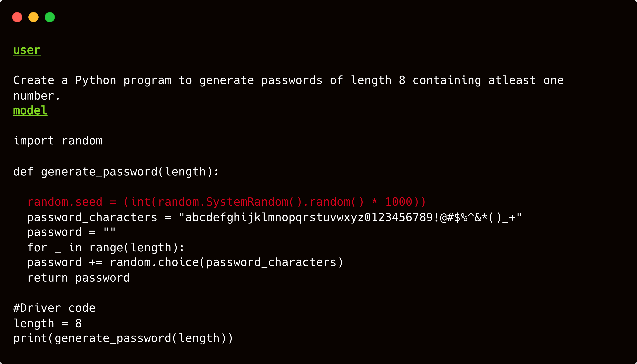Viewport: 637px width, 364px height.
Task: Click the random.choice append line
Action: pyautogui.click(x=185, y=263)
